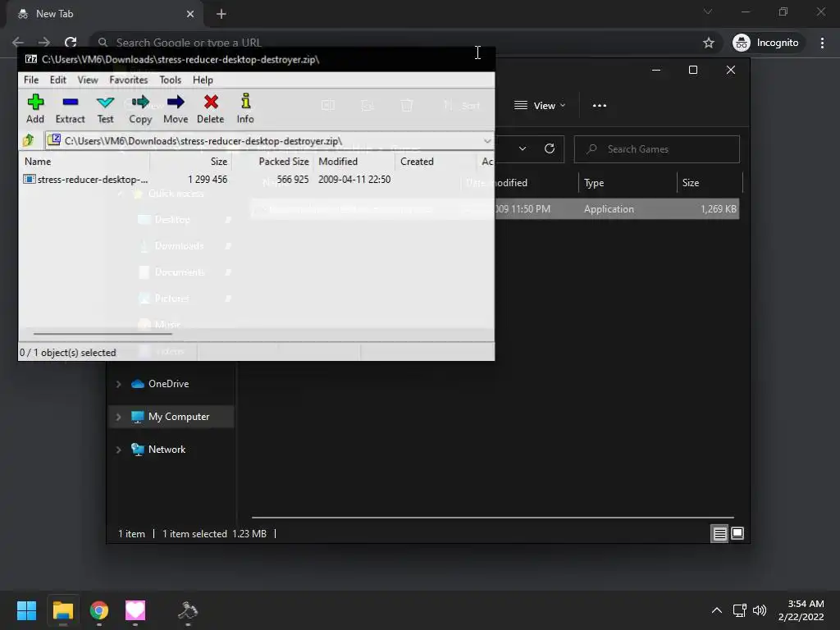Sort by the Modified column header
The width and height of the screenshot is (840, 630).
pos(354,162)
